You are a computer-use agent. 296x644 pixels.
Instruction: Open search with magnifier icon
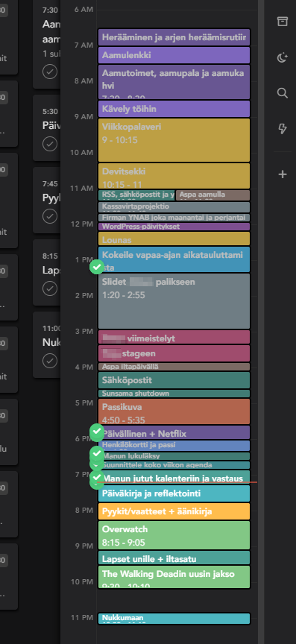282,93
